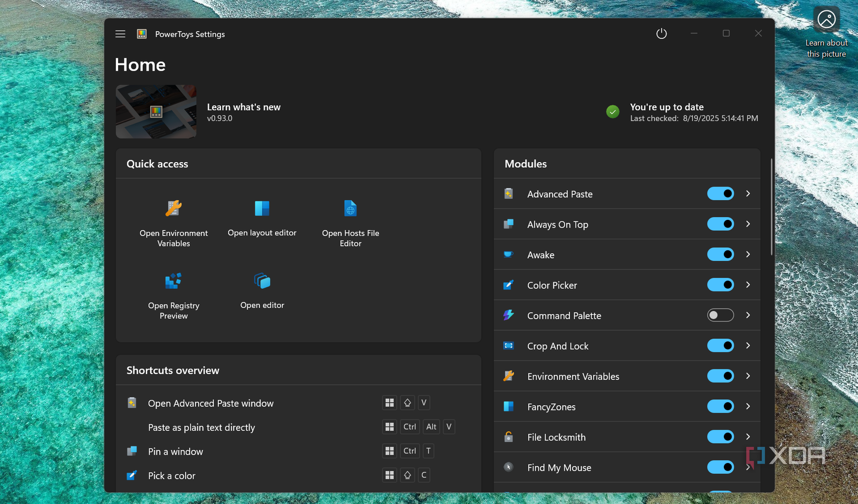Screen dimensions: 858x504
Task: Open Awake module details via its chevron
Action: click(748, 254)
